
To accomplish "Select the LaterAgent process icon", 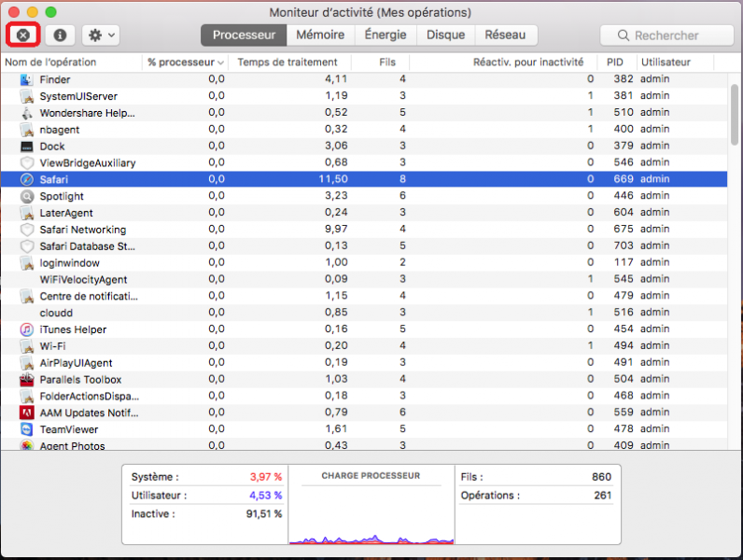I will tap(26, 213).
